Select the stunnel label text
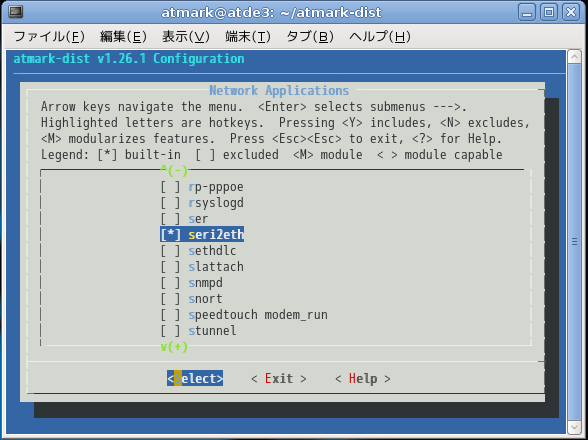Image resolution: width=588 pixels, height=440 pixels. coord(213,330)
